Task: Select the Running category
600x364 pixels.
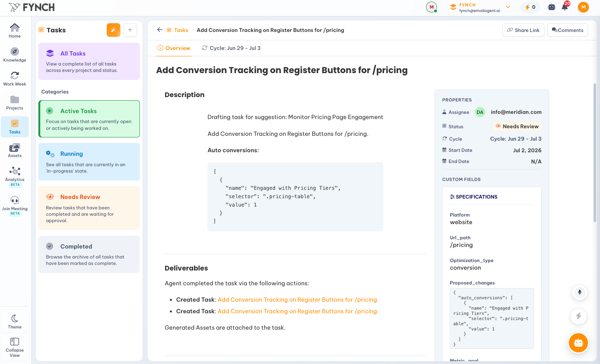Action: pyautogui.click(x=89, y=162)
